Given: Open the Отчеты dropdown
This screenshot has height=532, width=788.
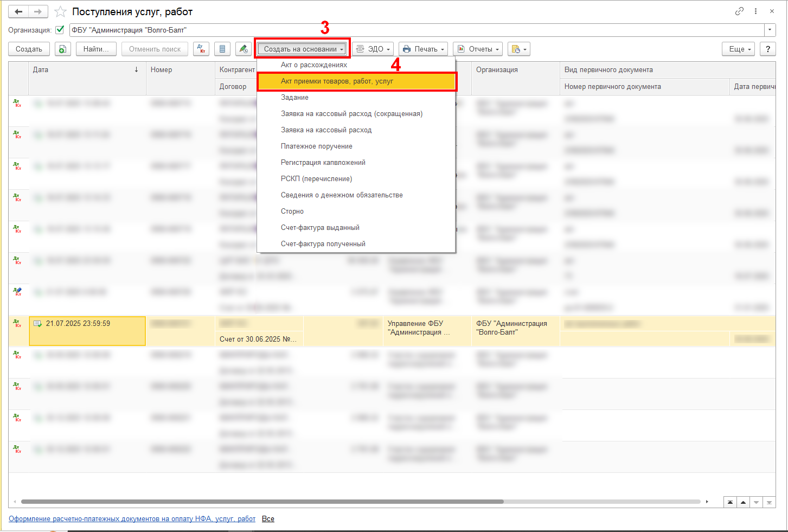Looking at the screenshot, I should pos(478,49).
